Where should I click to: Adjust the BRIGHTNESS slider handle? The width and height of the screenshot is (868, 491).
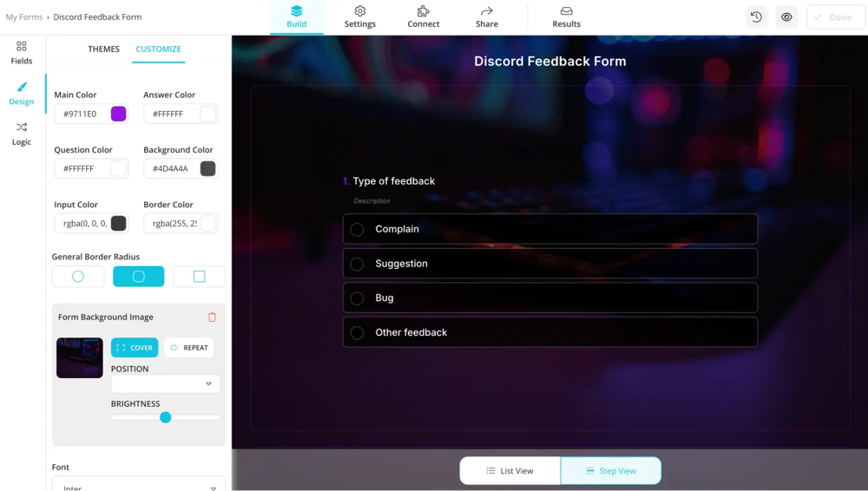166,417
